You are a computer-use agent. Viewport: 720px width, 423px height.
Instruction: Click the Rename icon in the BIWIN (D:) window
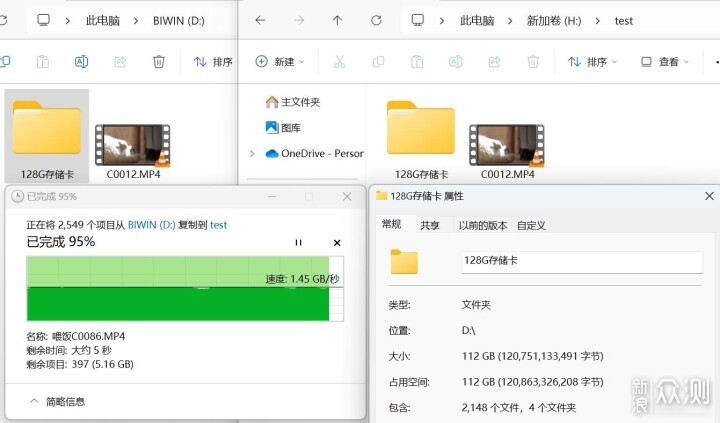click(x=81, y=62)
